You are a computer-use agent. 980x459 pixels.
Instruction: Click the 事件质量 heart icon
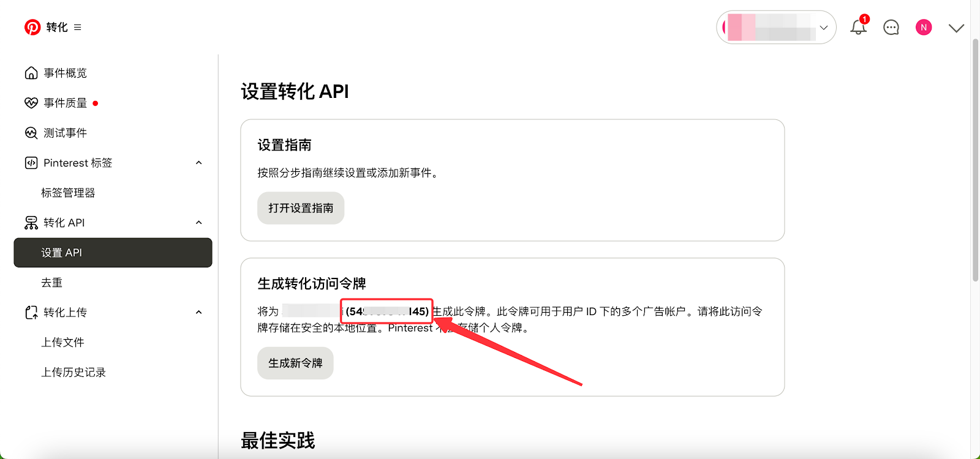coord(31,103)
